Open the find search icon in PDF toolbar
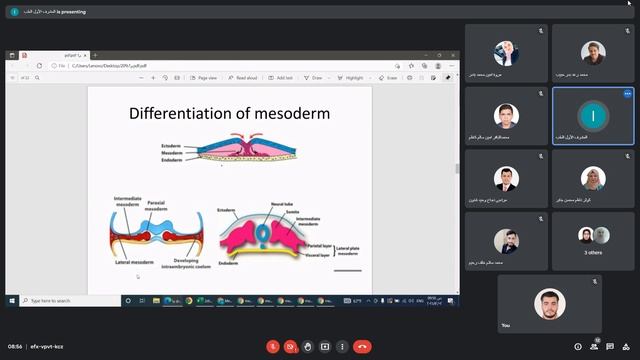Screen dimensions: 640x360 pyautogui.click(x=37, y=78)
